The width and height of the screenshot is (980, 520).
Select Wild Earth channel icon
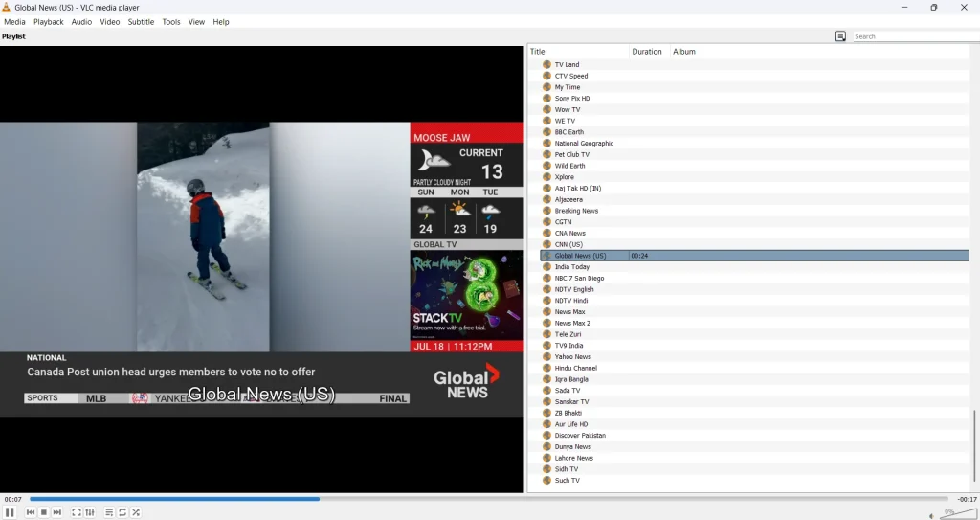tap(546, 166)
